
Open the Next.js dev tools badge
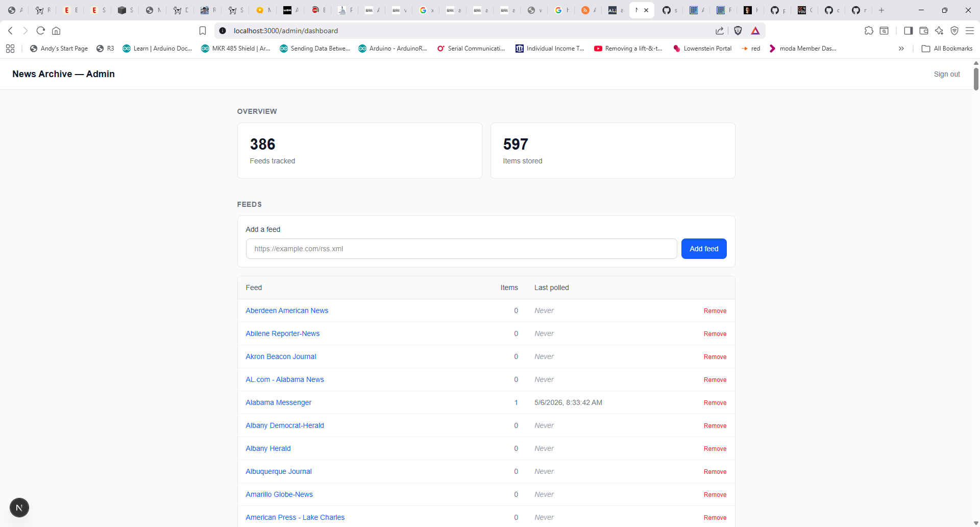click(x=19, y=508)
